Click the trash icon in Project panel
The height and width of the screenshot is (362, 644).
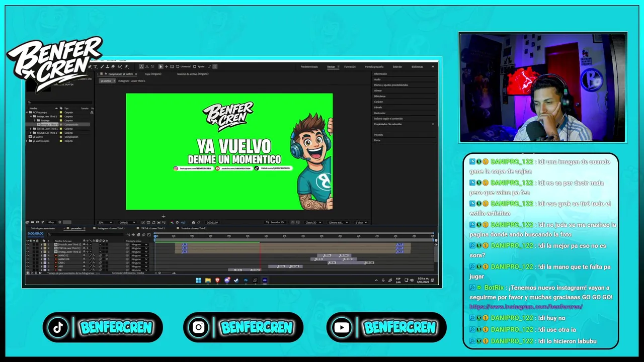[60, 222]
